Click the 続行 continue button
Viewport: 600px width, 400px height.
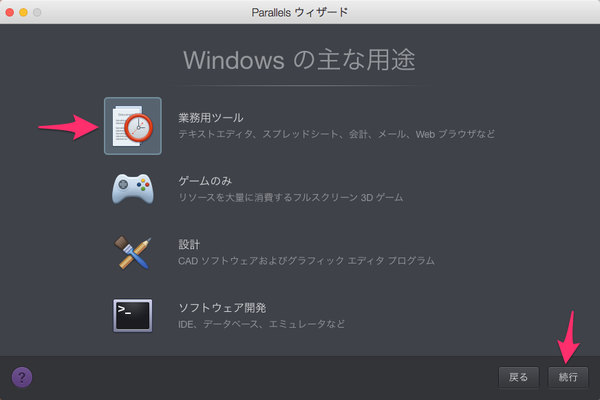click(568, 377)
